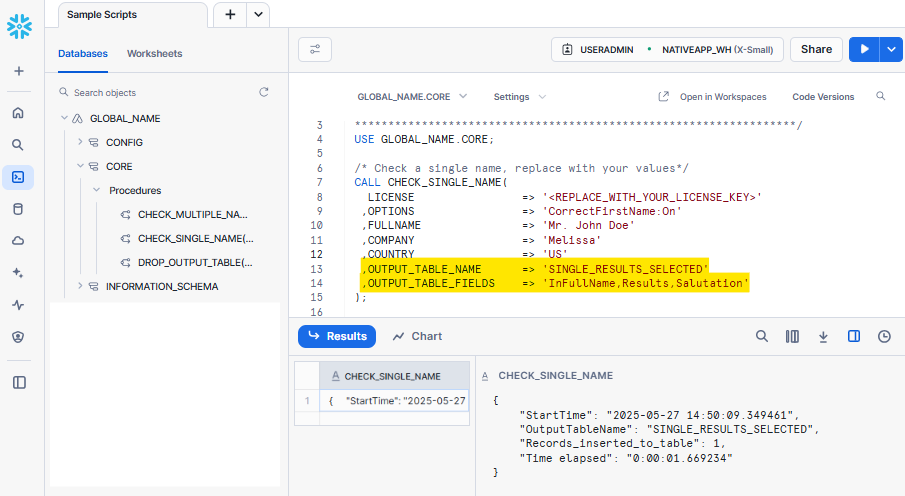The height and width of the screenshot is (496, 905).
Task: Select the Worksheets tab
Action: (x=155, y=54)
